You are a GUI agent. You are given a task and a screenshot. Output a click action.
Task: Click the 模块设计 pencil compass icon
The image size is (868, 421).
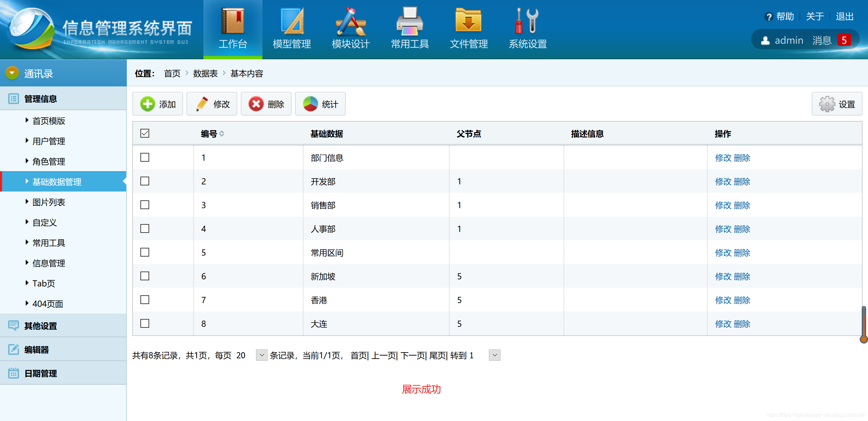tap(351, 21)
